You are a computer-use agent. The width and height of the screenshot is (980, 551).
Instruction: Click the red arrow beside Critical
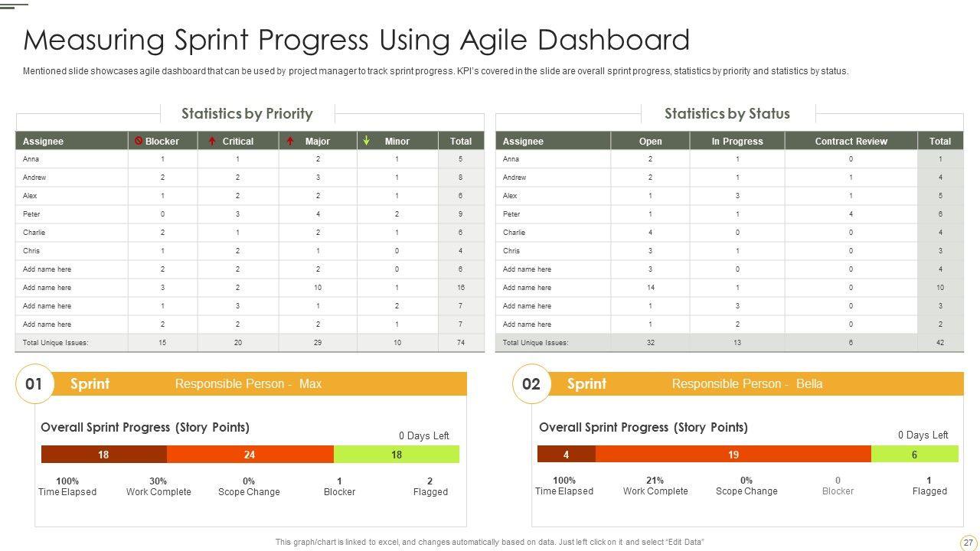pyautogui.click(x=212, y=141)
